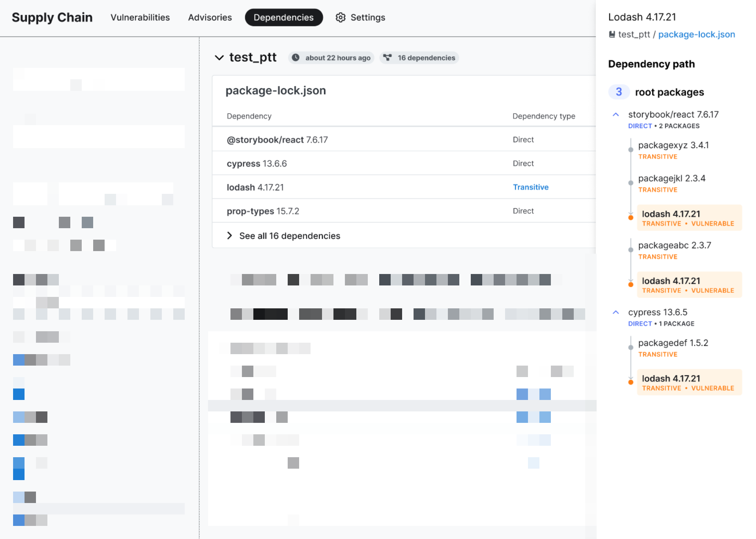Collapse the cypress 13.6.5 dependency path

pos(616,312)
